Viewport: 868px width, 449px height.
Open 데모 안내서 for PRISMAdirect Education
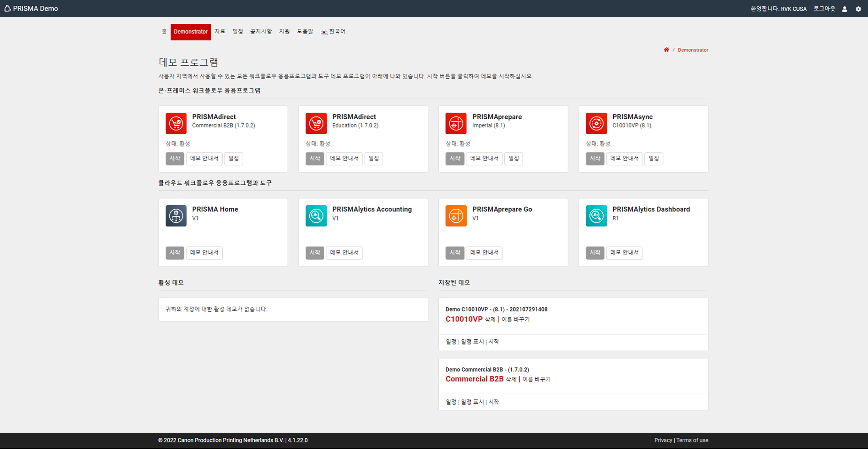344,158
